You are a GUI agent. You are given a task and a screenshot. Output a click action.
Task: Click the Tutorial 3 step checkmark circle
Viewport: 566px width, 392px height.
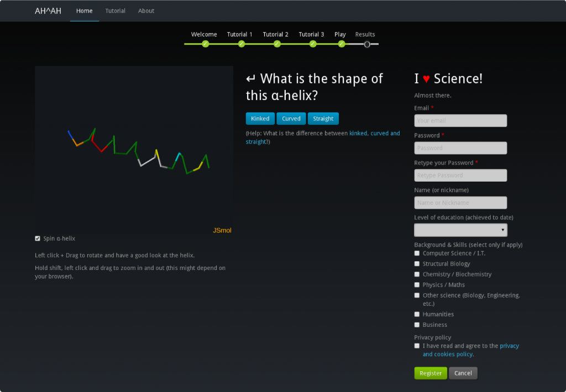tap(313, 44)
